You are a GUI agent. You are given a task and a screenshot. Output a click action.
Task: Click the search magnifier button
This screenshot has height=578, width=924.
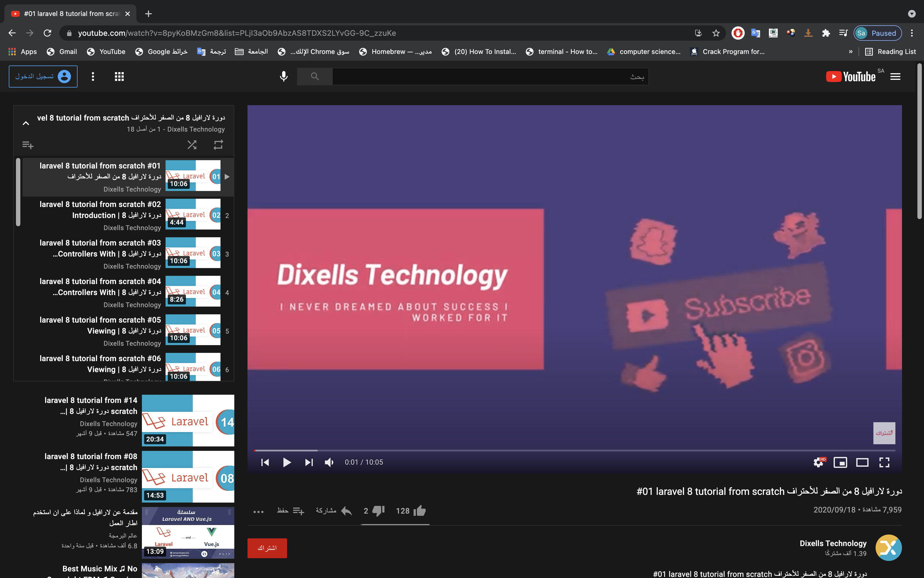coord(315,77)
